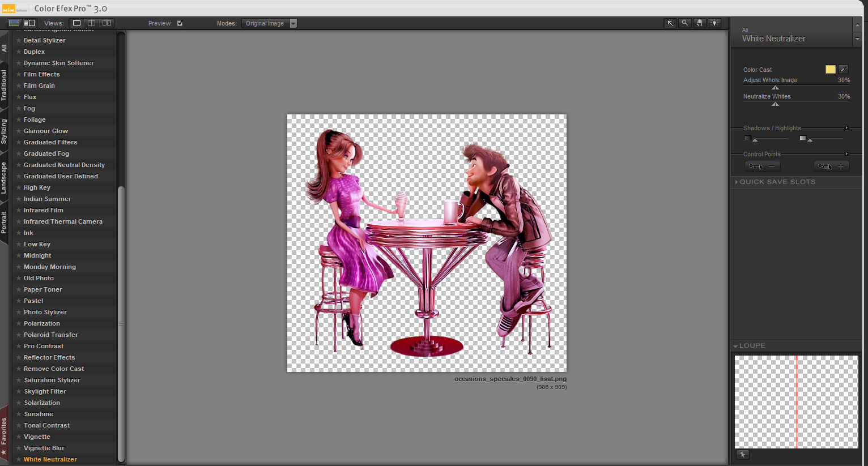Click the Nik Software logo

pos(15,9)
